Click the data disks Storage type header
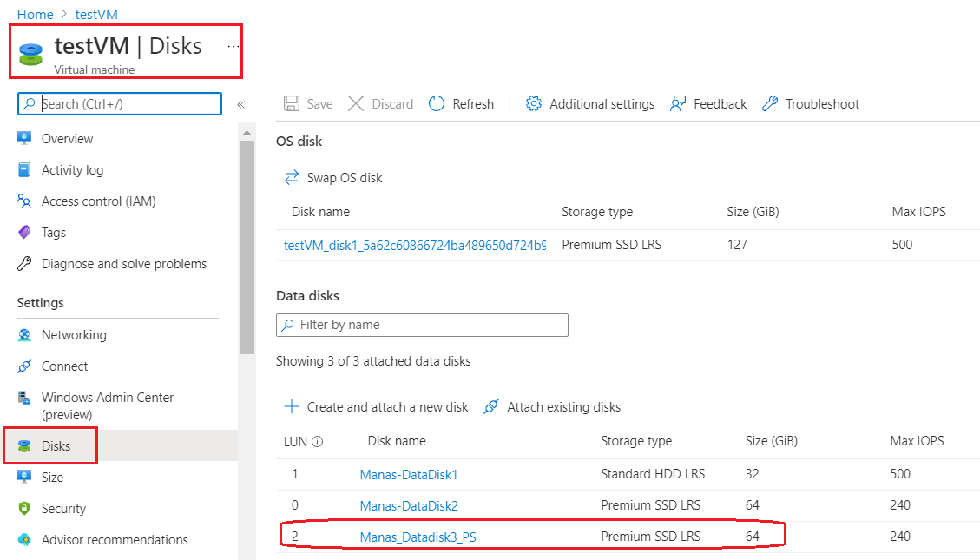 [636, 441]
